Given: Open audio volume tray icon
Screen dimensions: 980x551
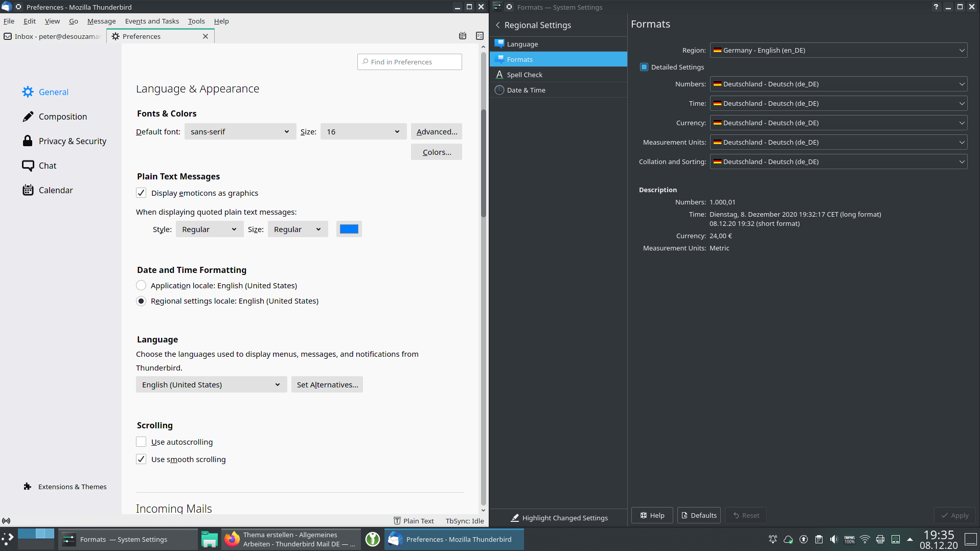Looking at the screenshot, I should tap(834, 539).
